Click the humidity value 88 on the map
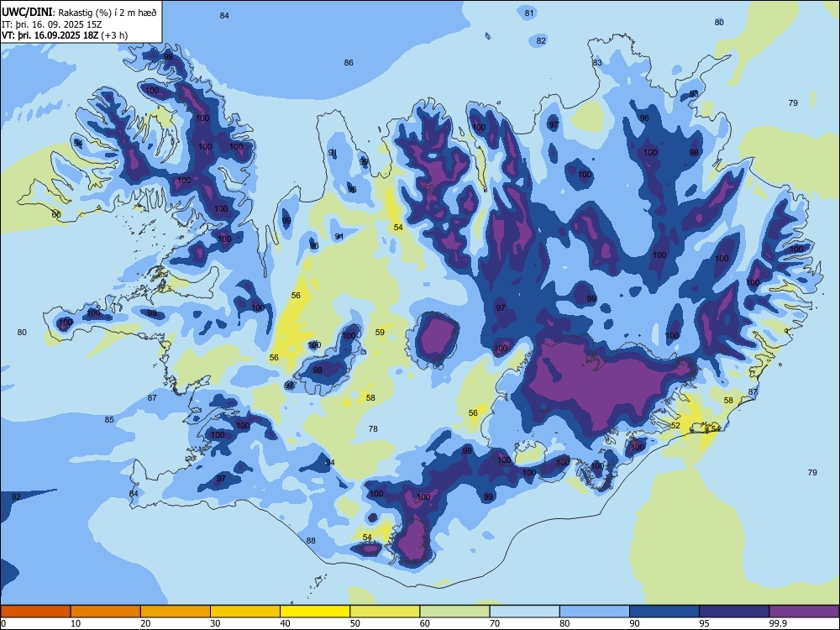 coord(311,540)
